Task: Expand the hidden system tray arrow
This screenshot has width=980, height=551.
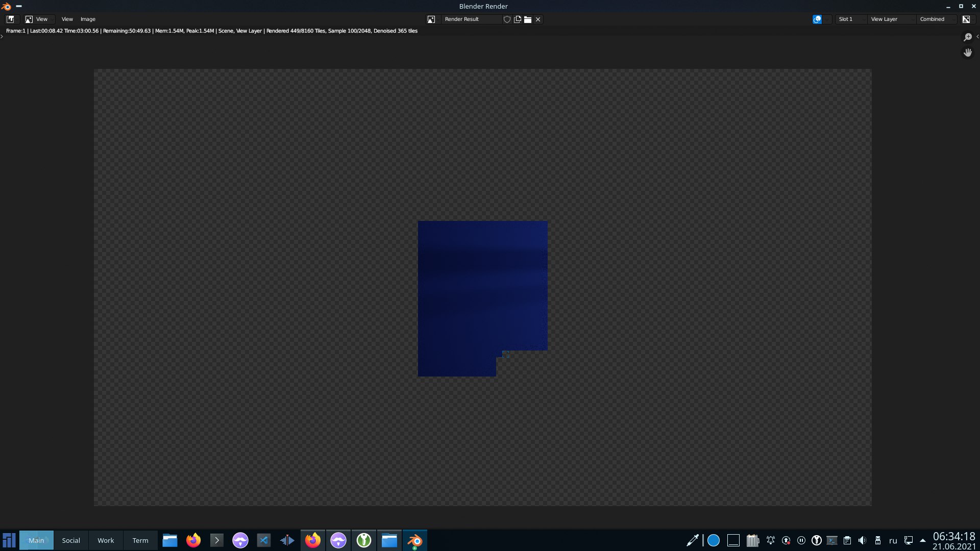Action: click(923, 540)
